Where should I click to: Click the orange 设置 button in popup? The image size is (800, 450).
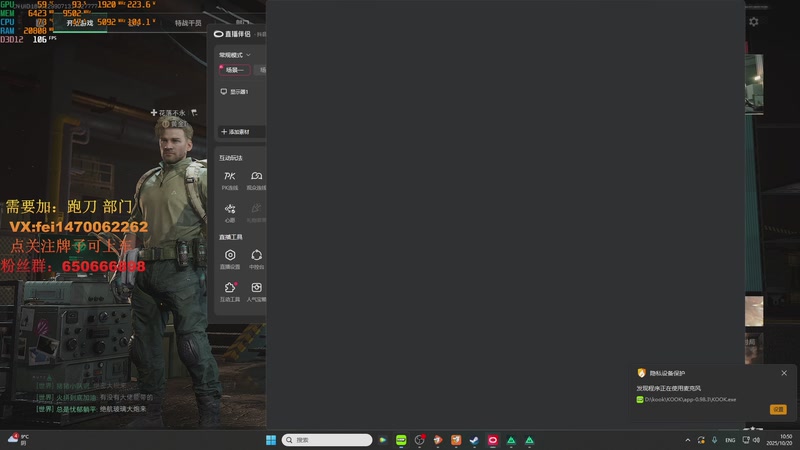[x=778, y=409]
